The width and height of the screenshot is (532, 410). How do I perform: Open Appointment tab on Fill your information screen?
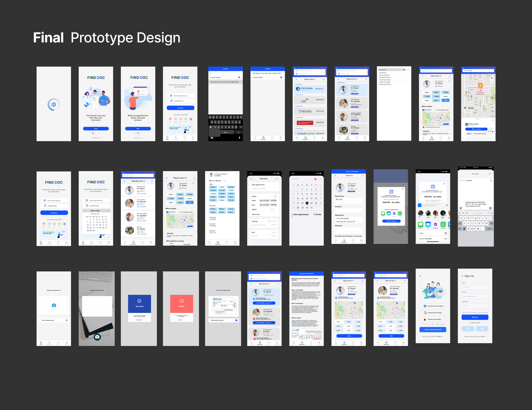pos(344,241)
